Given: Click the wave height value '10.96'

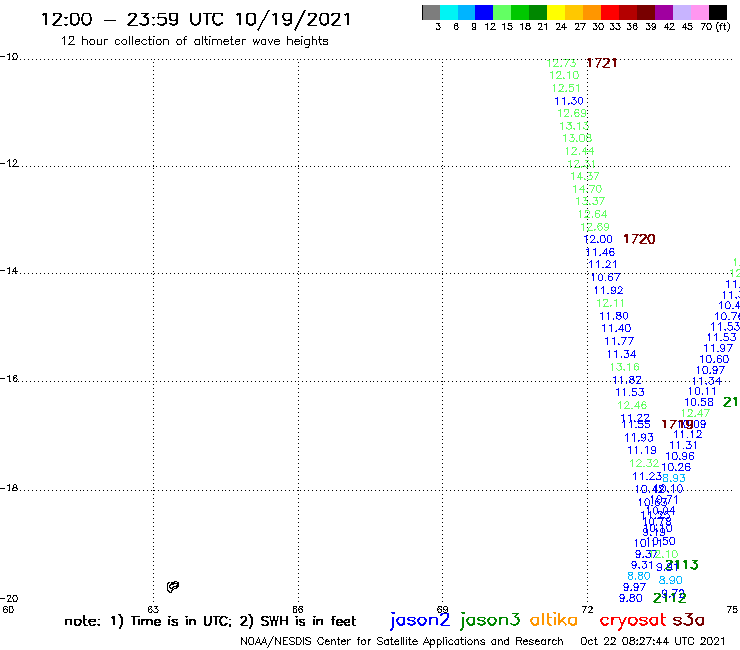Looking at the screenshot, I should click(680, 456).
